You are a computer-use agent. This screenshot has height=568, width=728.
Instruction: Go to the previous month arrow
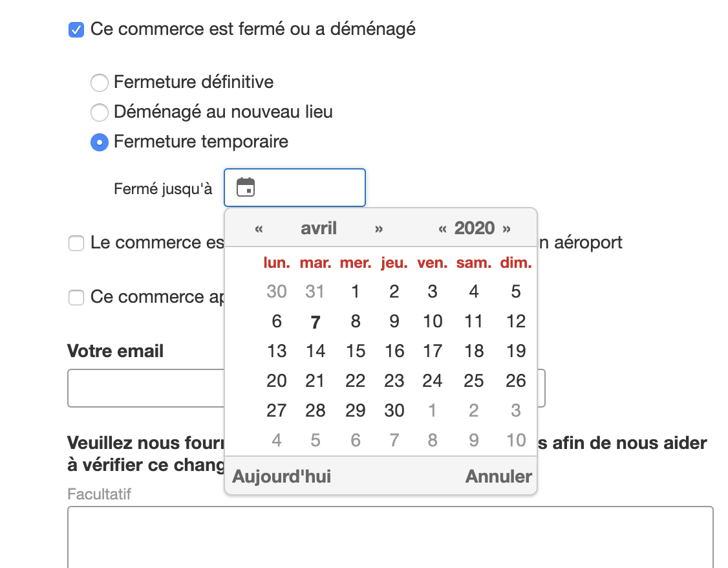pyautogui.click(x=259, y=228)
